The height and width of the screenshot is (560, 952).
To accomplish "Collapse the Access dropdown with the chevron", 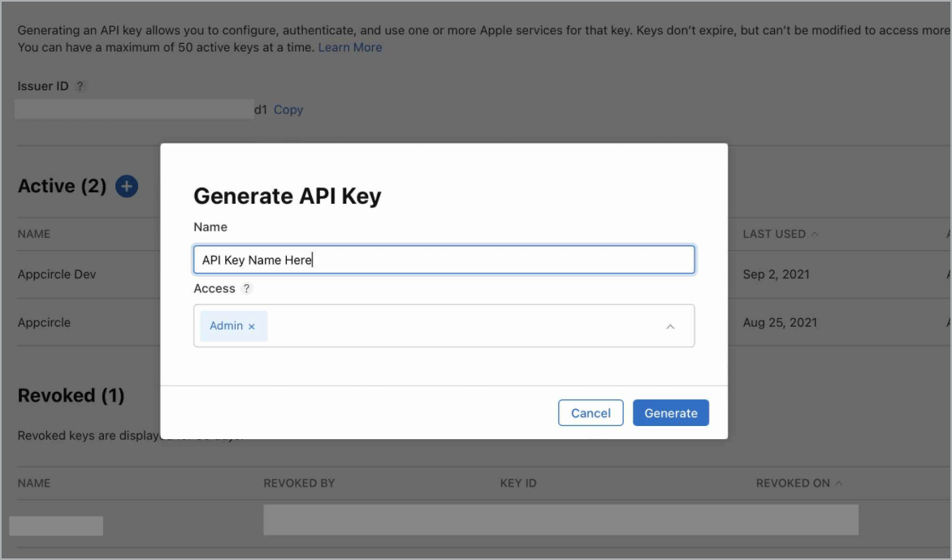I will click(x=670, y=326).
